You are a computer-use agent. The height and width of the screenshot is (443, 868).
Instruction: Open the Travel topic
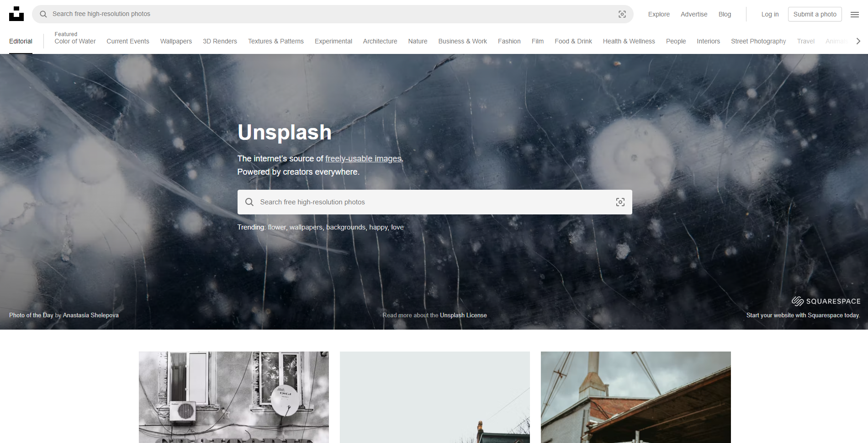click(806, 41)
